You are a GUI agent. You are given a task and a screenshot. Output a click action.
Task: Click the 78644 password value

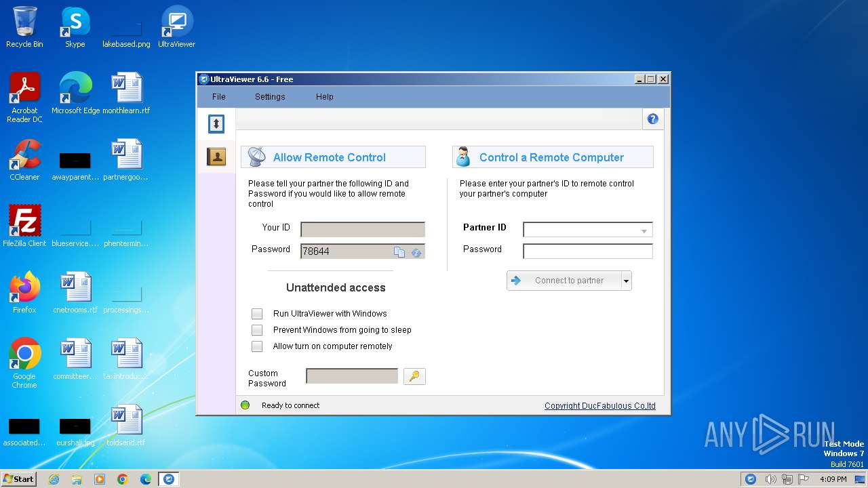pyautogui.click(x=316, y=251)
